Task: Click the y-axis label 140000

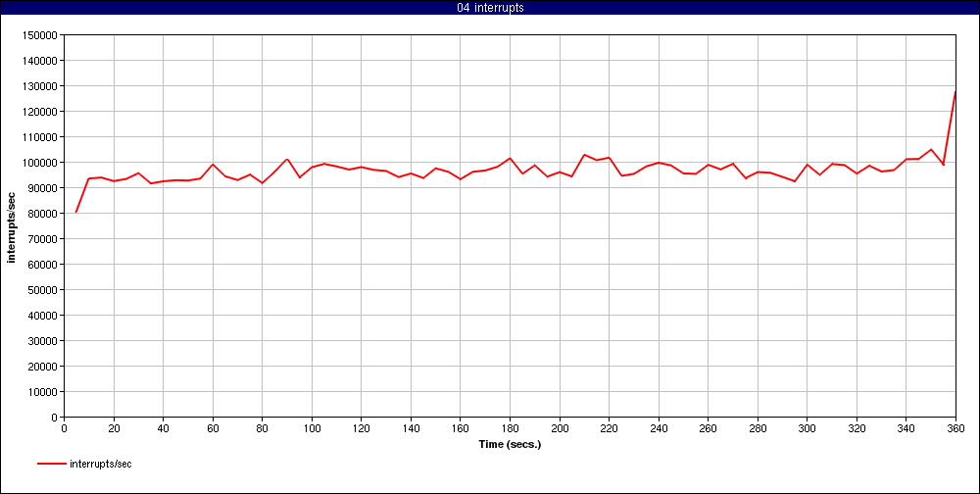Action: 39,61
